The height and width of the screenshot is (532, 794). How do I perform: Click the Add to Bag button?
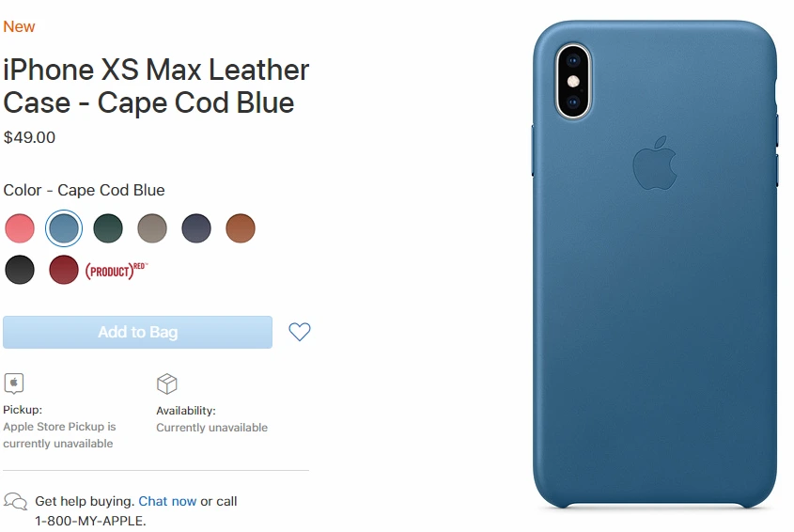click(138, 333)
